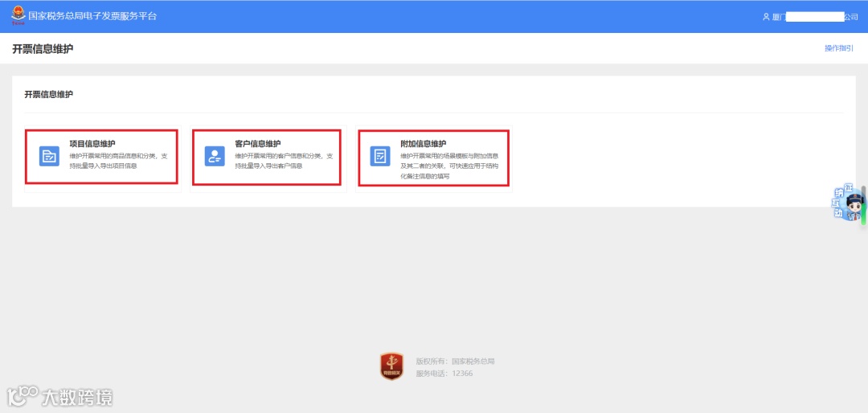The image size is (868, 413).
Task: Select the 客户信息维护 card title
Action: (258, 144)
